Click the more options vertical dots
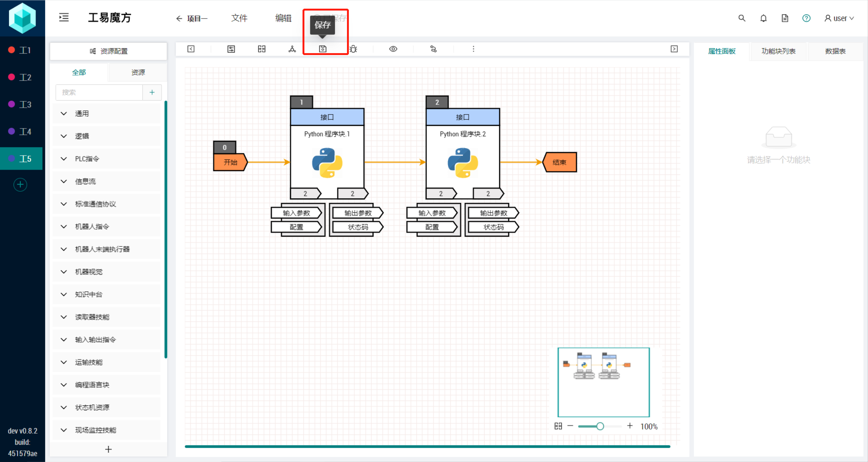 tap(474, 49)
